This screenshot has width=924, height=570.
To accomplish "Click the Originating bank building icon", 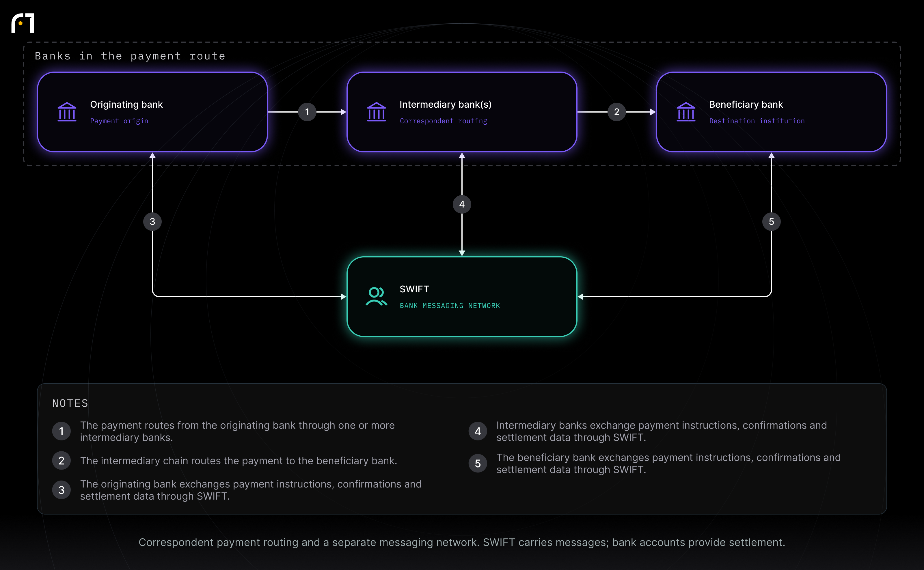I will [67, 112].
